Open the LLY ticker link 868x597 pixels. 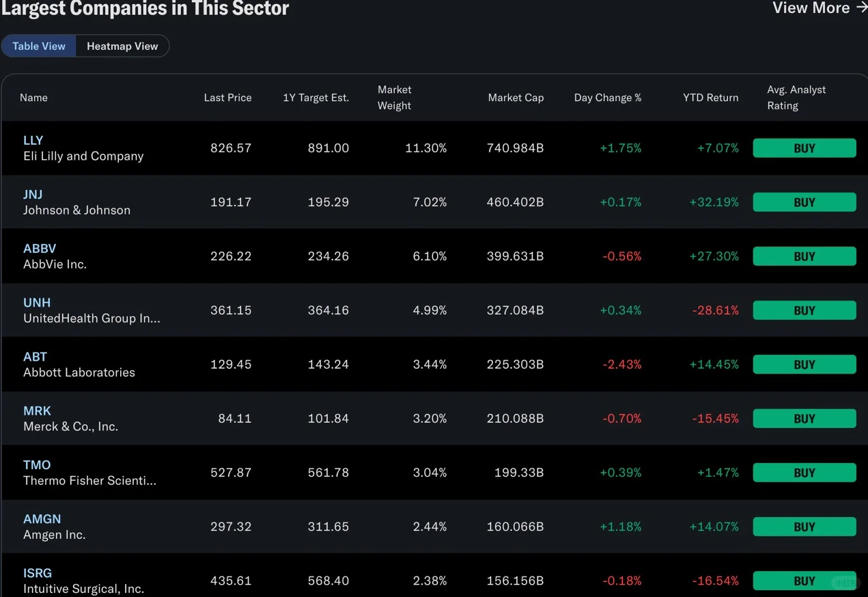33,140
